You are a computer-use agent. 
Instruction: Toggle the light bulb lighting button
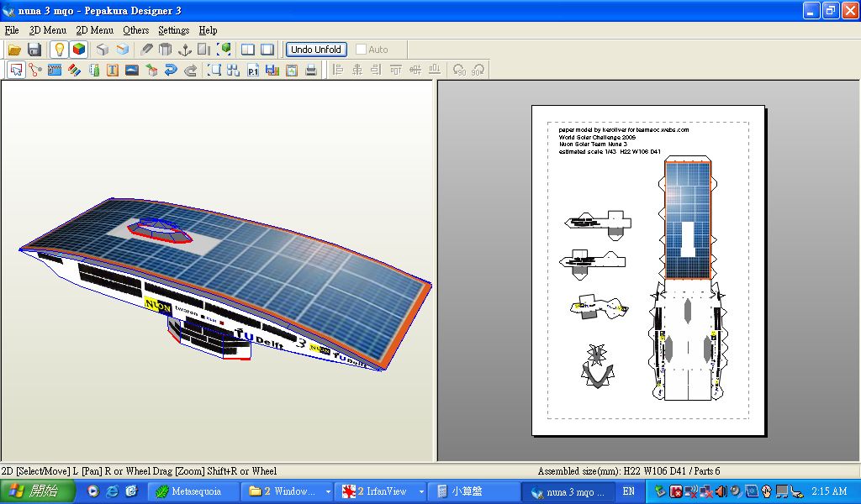(59, 50)
